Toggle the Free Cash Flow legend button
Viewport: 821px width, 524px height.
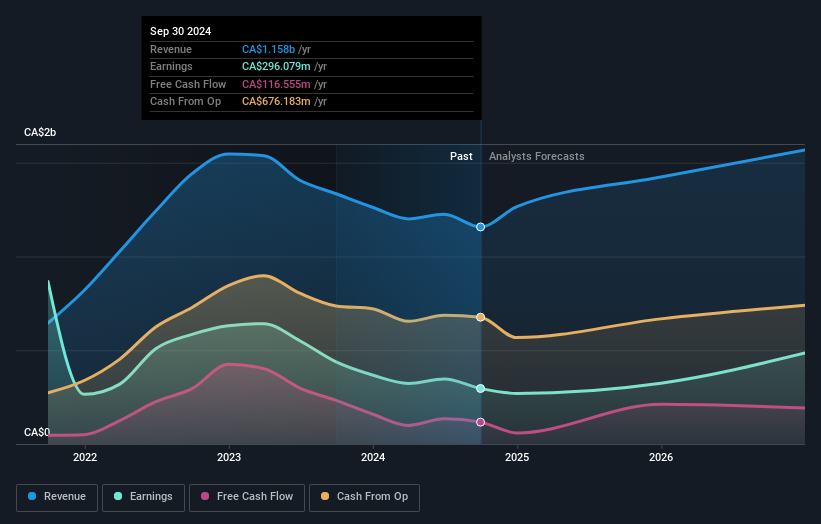pyautogui.click(x=247, y=497)
